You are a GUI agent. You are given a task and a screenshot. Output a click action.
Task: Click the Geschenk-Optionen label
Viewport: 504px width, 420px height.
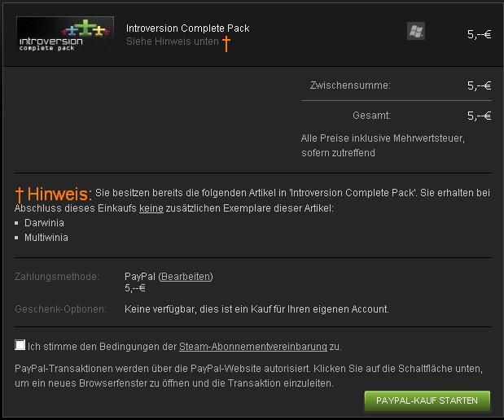coord(60,309)
